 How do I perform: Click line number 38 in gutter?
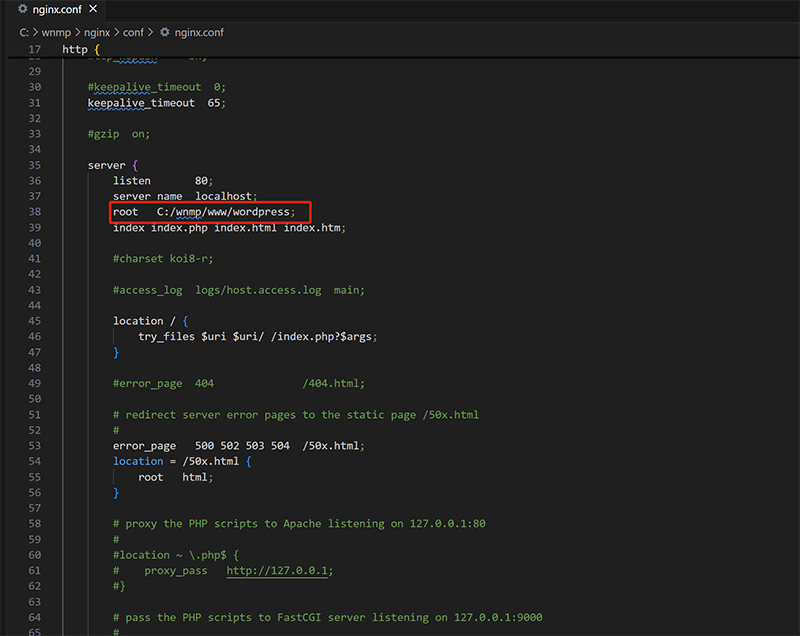pyautogui.click(x=34, y=212)
